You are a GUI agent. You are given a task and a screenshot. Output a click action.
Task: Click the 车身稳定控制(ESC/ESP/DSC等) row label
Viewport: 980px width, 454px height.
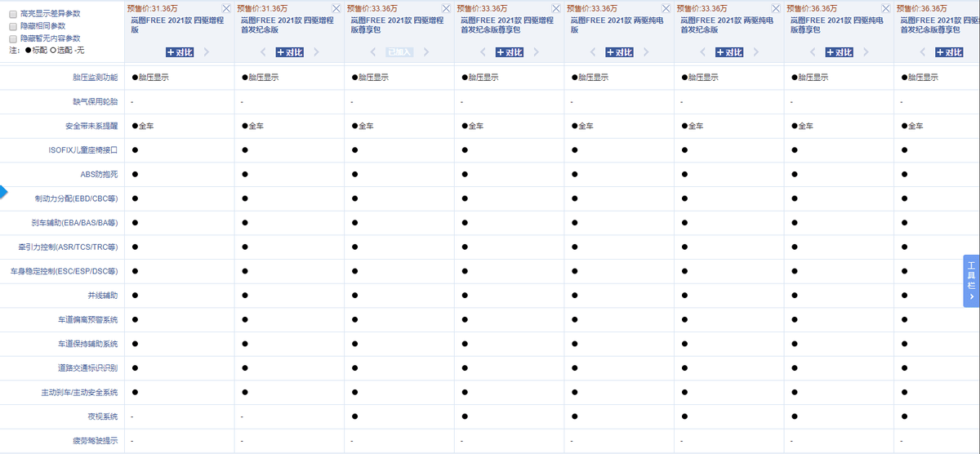64,271
